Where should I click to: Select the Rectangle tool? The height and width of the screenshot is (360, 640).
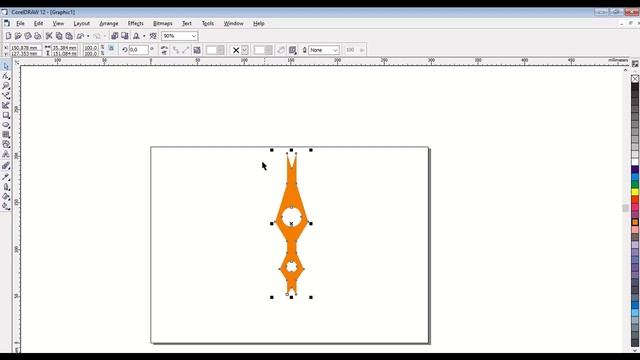coord(6,116)
